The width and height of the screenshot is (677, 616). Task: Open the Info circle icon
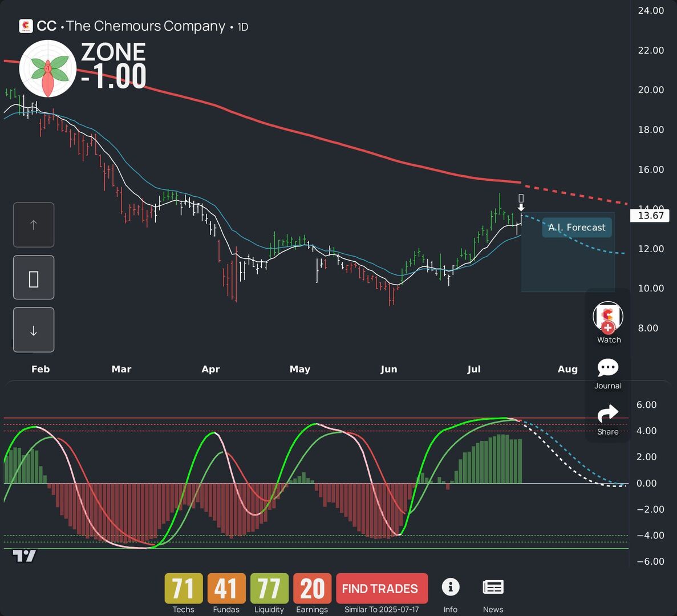[x=451, y=587]
